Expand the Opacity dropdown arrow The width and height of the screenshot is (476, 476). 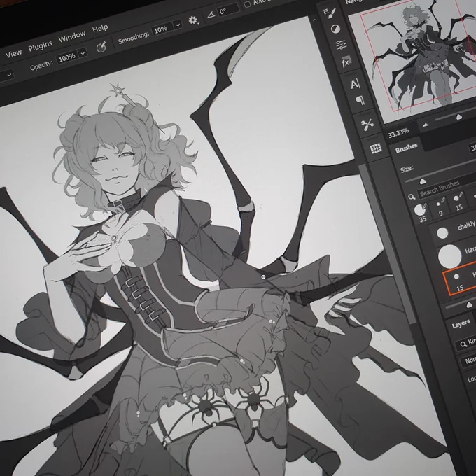[83, 53]
